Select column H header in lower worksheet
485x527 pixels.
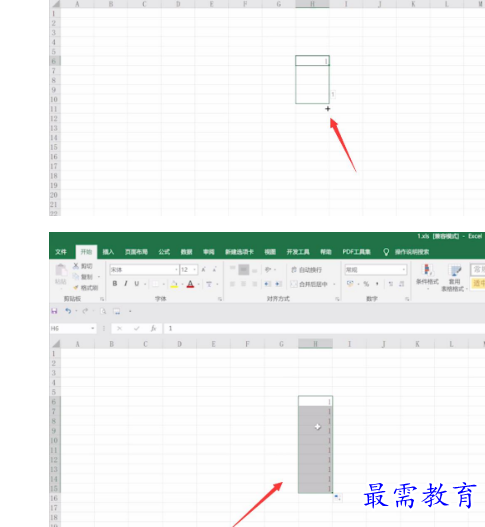click(315, 344)
